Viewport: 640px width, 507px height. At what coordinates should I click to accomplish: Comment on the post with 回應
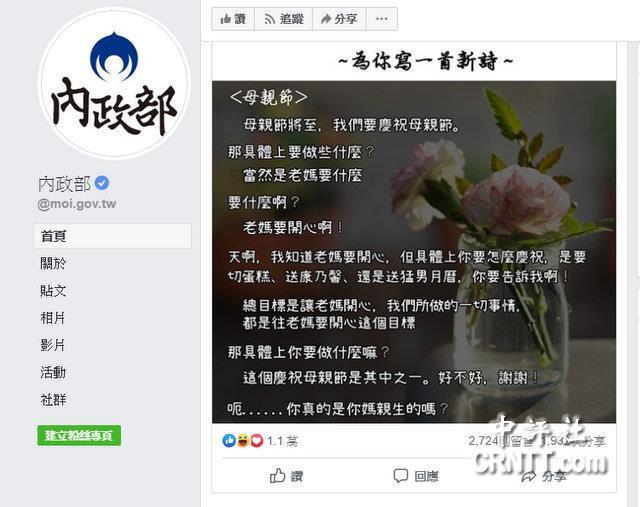416,476
